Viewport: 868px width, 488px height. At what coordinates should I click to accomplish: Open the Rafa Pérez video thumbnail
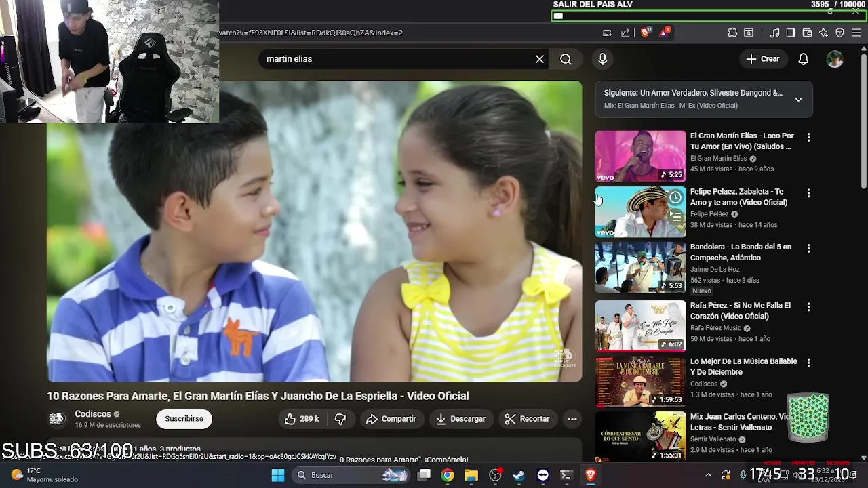640,326
